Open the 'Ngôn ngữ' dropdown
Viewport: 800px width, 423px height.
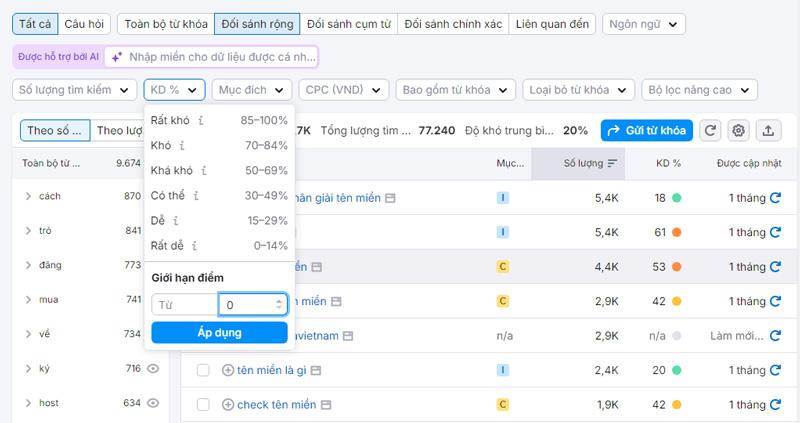644,24
